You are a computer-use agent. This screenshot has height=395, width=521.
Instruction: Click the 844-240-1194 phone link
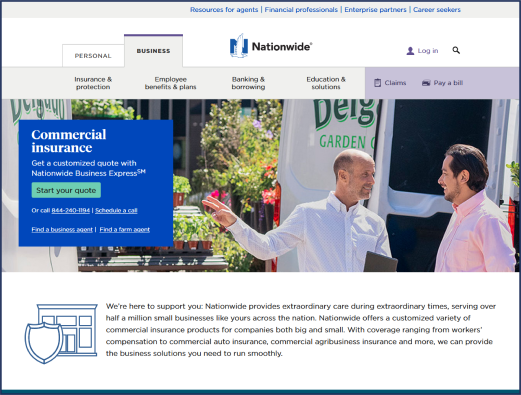click(71, 210)
